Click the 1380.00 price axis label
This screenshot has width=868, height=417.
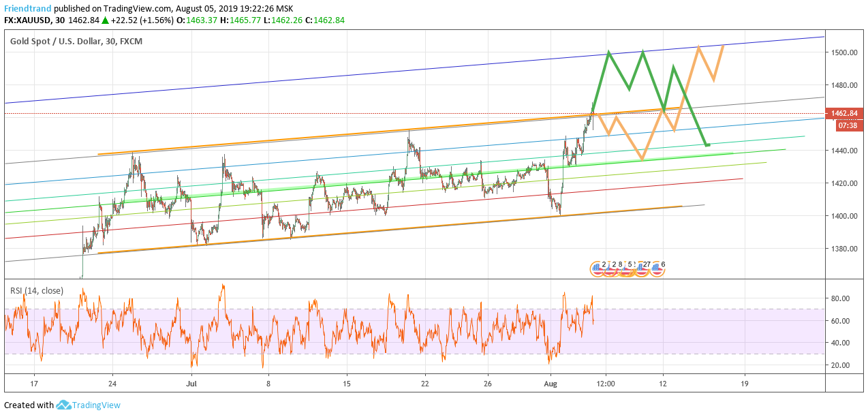click(843, 249)
